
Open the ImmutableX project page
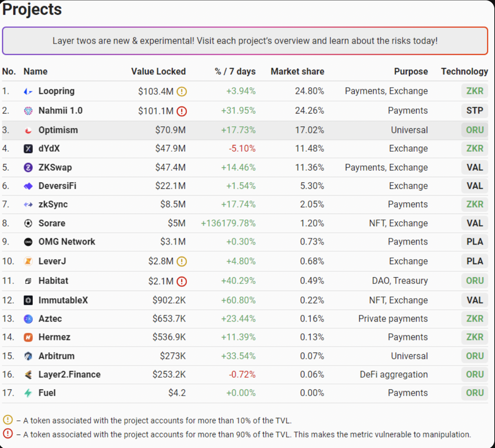(63, 300)
